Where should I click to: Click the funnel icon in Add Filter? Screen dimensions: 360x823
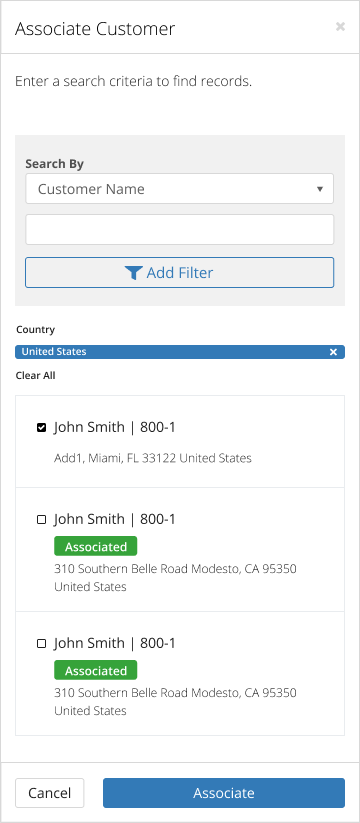coord(134,273)
